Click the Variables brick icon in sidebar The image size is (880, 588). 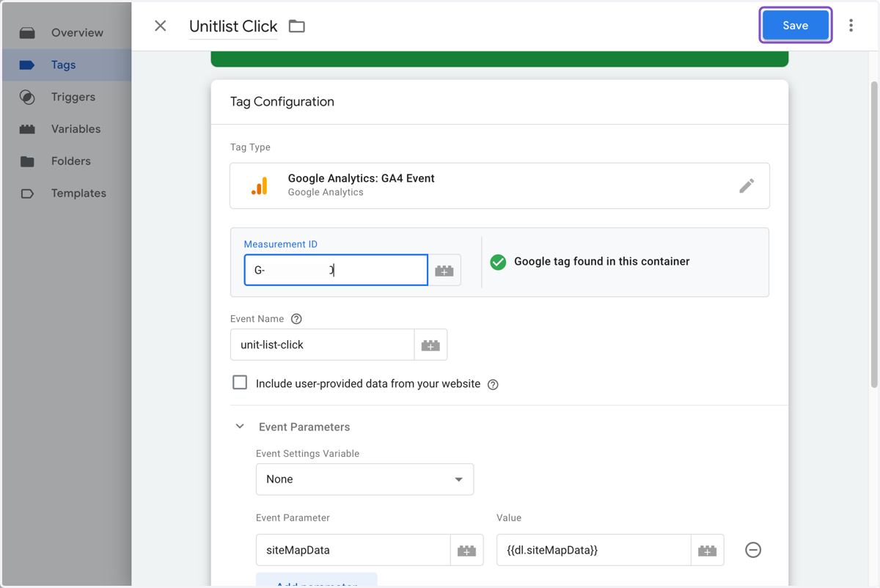27,129
